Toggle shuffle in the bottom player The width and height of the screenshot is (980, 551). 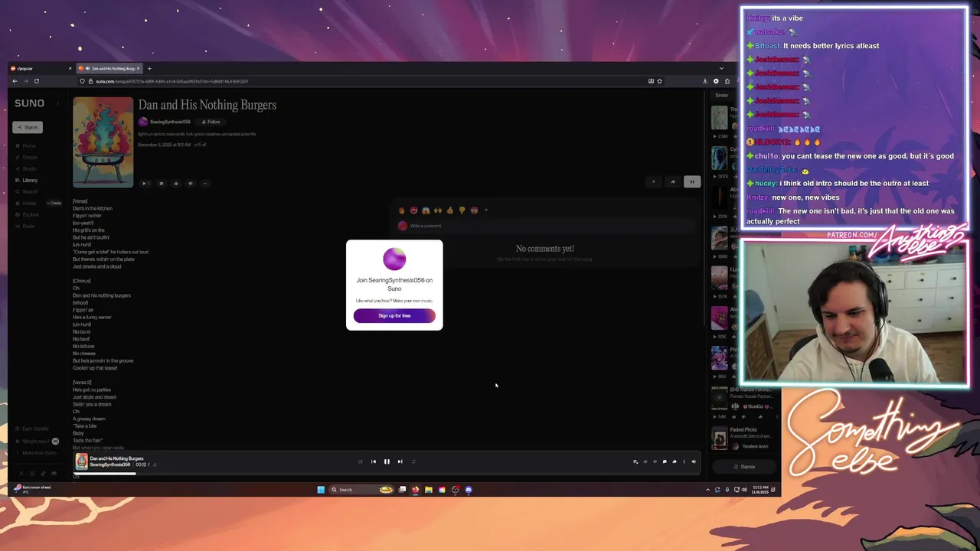click(x=361, y=461)
